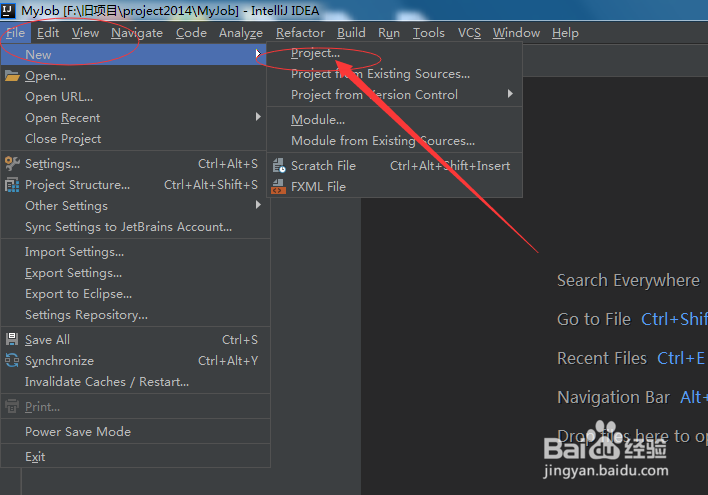Select Module... in the New submenu
Screen dimensions: 708x495
point(395,120)
